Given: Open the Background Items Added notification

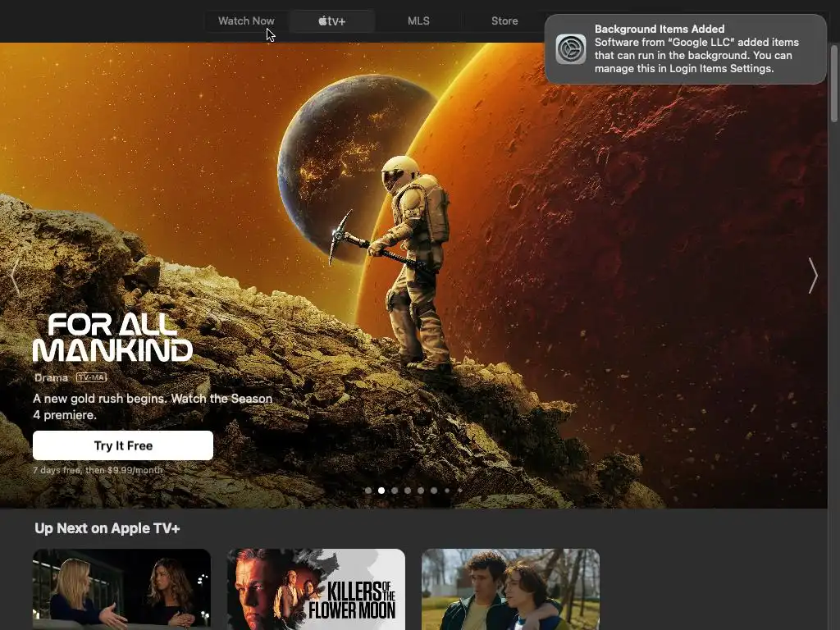Looking at the screenshot, I should point(685,48).
